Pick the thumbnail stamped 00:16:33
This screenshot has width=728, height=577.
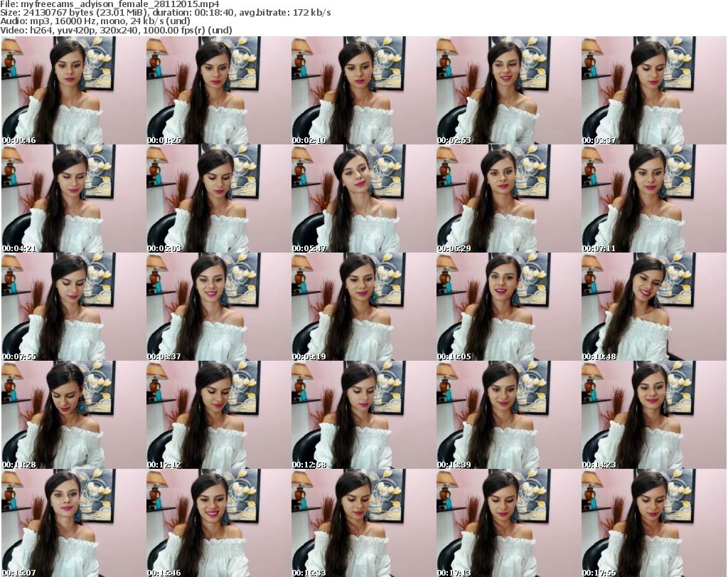coord(363,523)
